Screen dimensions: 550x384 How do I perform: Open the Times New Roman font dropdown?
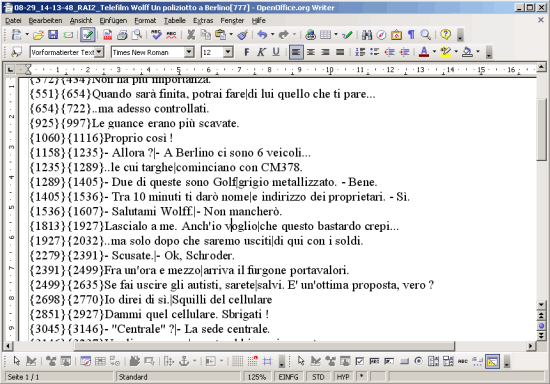click(189, 52)
